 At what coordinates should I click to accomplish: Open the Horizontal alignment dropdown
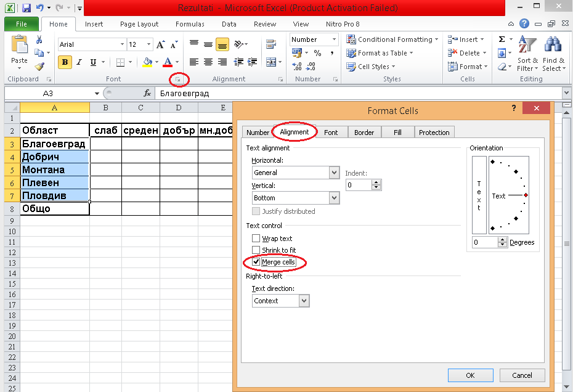pyautogui.click(x=334, y=173)
